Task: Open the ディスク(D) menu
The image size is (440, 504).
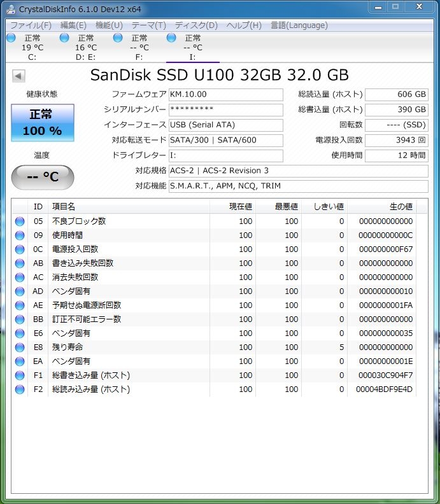Action: coord(196,25)
